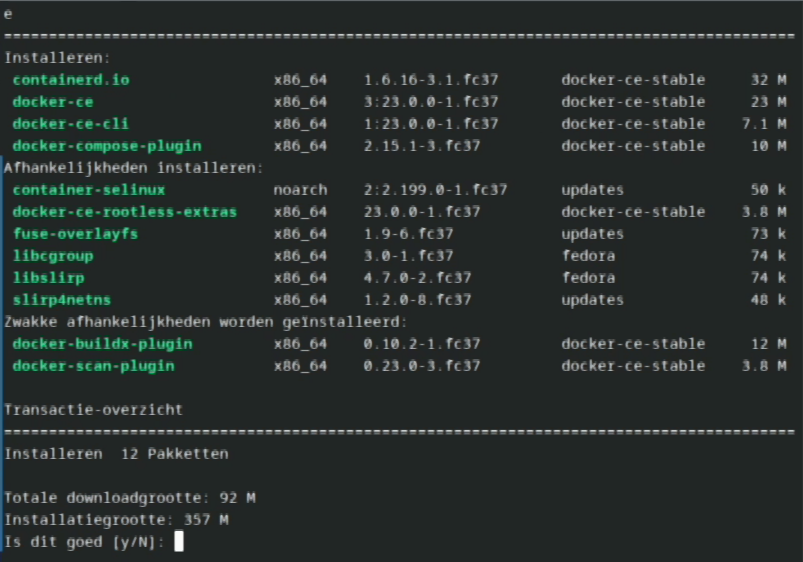The width and height of the screenshot is (803, 562).
Task: Click version 3.0-1.fc37 of libcgroup
Action: coord(409,256)
